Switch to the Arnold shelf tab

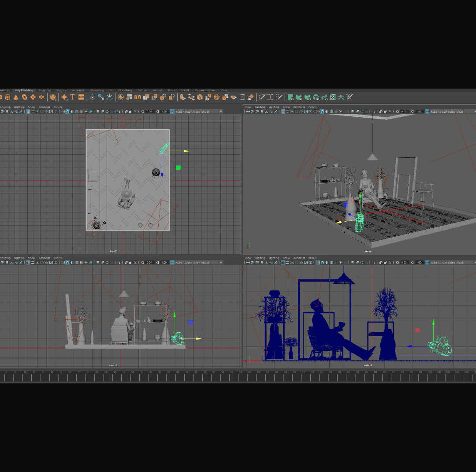click(x=157, y=90)
